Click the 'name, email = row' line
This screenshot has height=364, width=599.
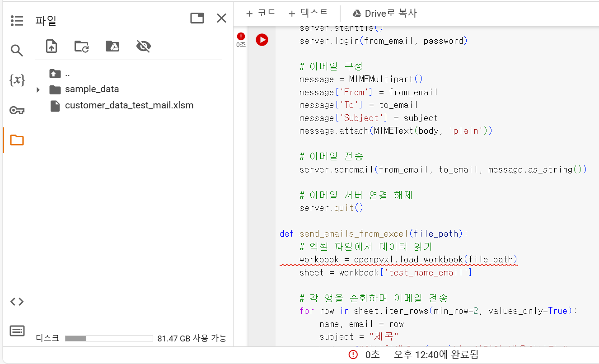361,324
